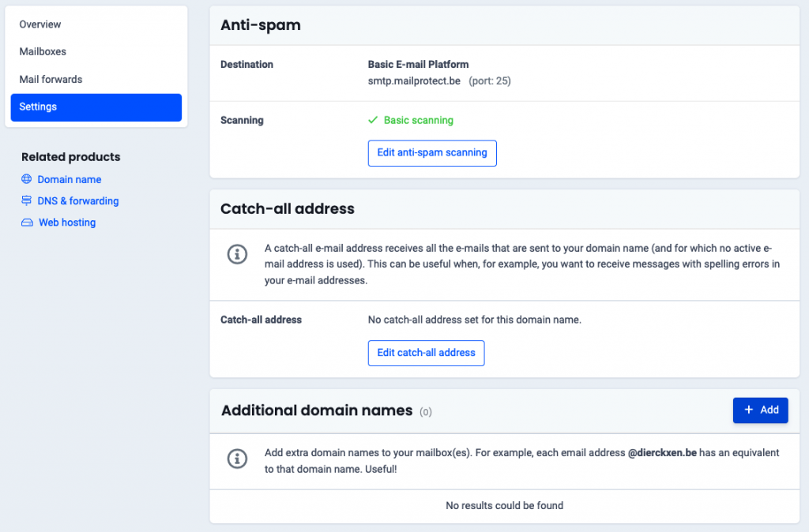The width and height of the screenshot is (809, 532).
Task: Open Mail forwards page
Action: coord(51,80)
